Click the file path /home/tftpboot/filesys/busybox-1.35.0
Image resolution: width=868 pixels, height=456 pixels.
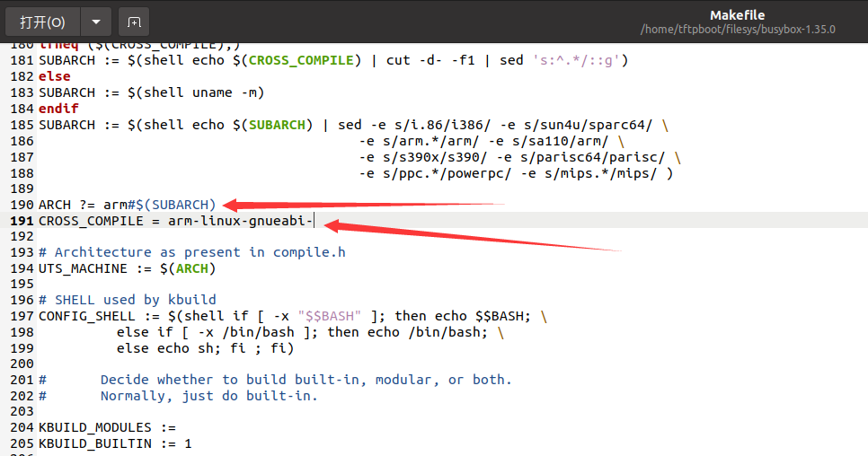click(x=738, y=30)
